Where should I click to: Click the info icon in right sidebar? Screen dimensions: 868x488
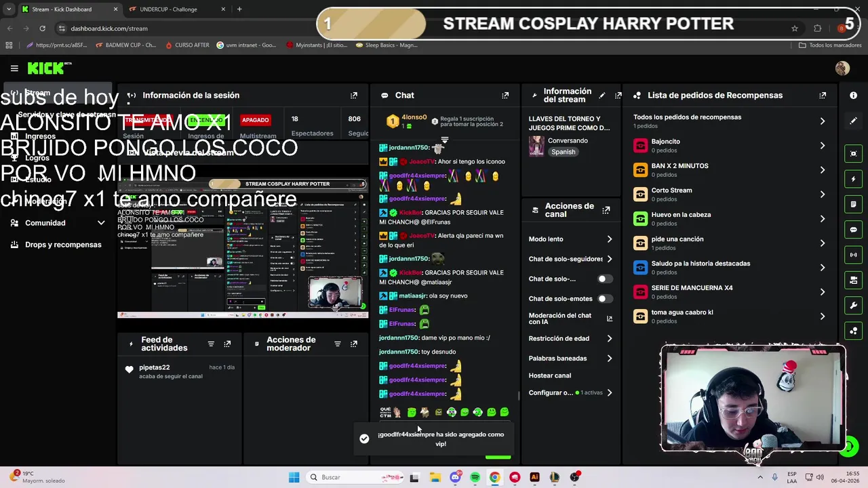coord(853,96)
